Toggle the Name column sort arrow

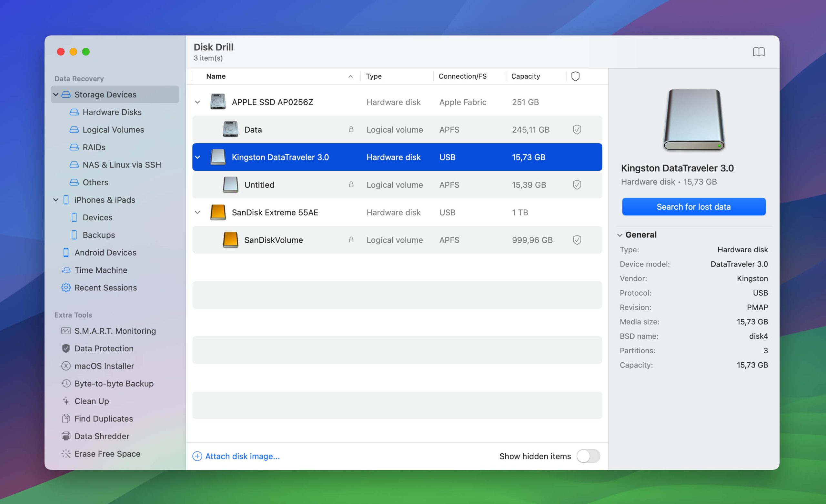pyautogui.click(x=350, y=76)
